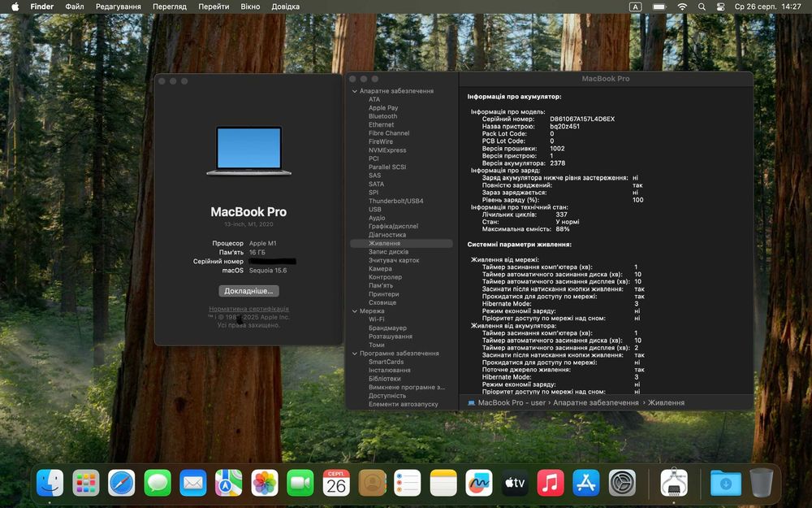Open App Store in the Dock
812x508 pixels.
pos(586,483)
